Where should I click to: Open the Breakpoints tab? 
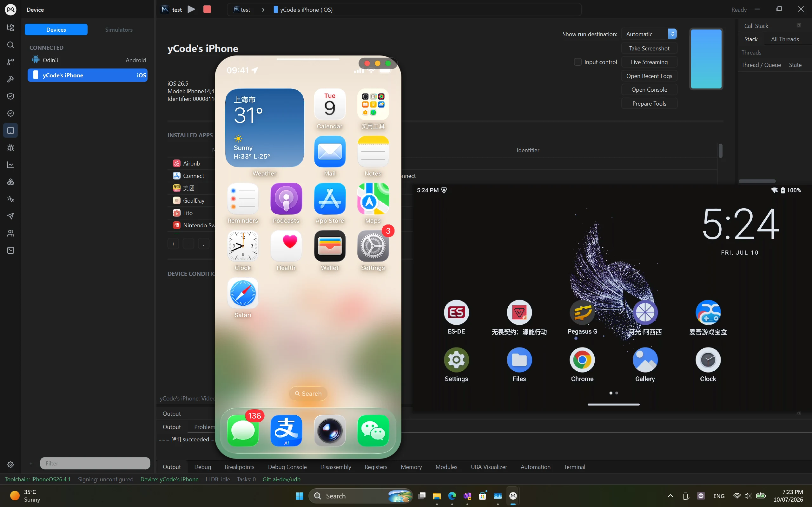[240, 467]
